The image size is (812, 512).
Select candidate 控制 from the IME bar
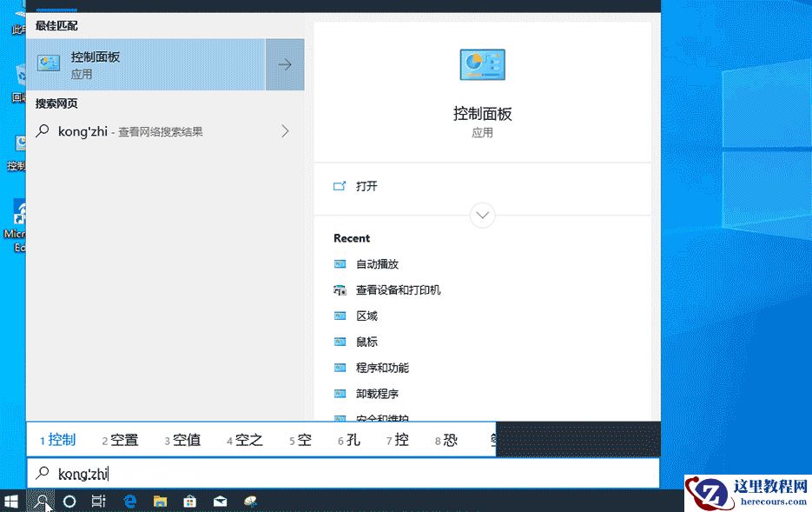click(x=56, y=440)
